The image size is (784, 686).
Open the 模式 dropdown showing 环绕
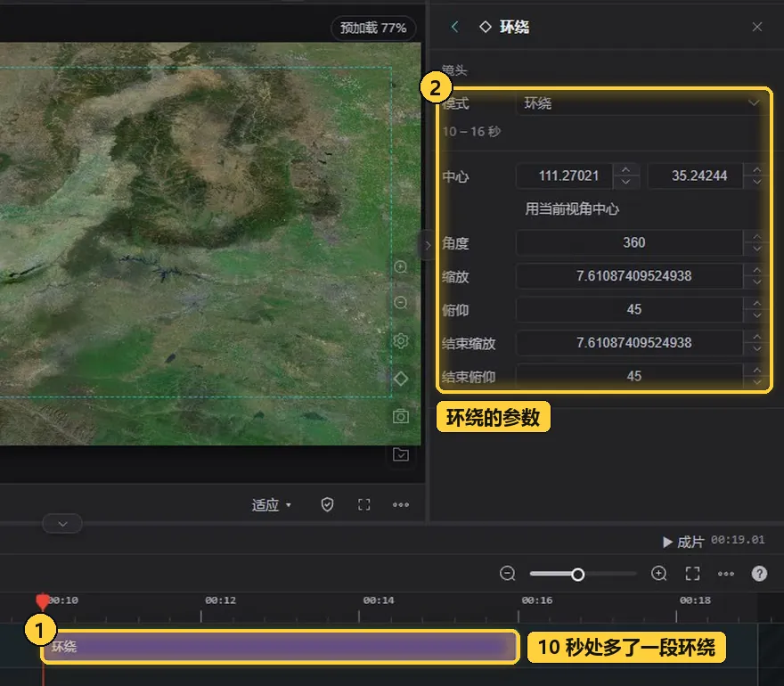pos(641,103)
